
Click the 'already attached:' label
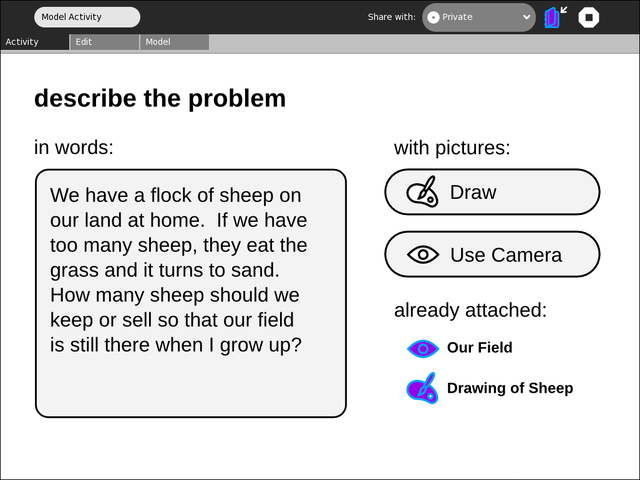(470, 310)
